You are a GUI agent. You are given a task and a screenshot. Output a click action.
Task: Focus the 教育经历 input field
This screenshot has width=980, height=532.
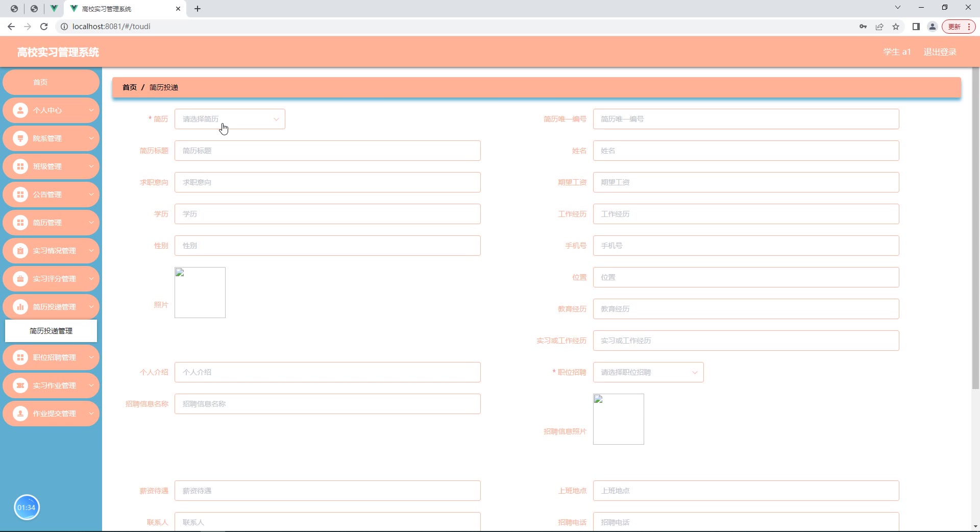746,309
